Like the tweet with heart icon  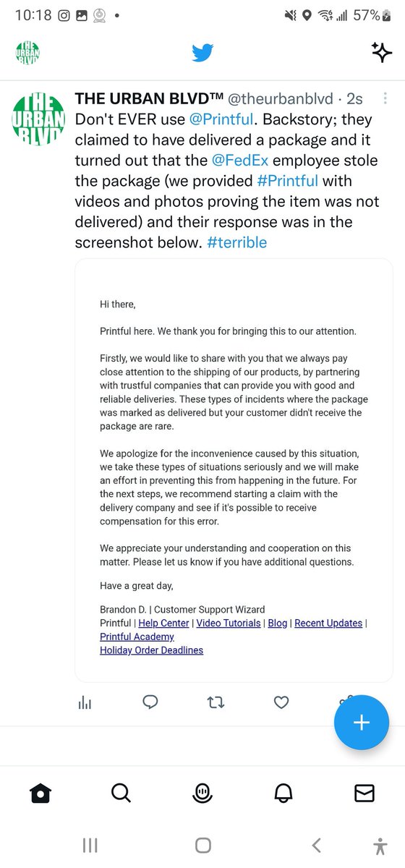pos(281,702)
